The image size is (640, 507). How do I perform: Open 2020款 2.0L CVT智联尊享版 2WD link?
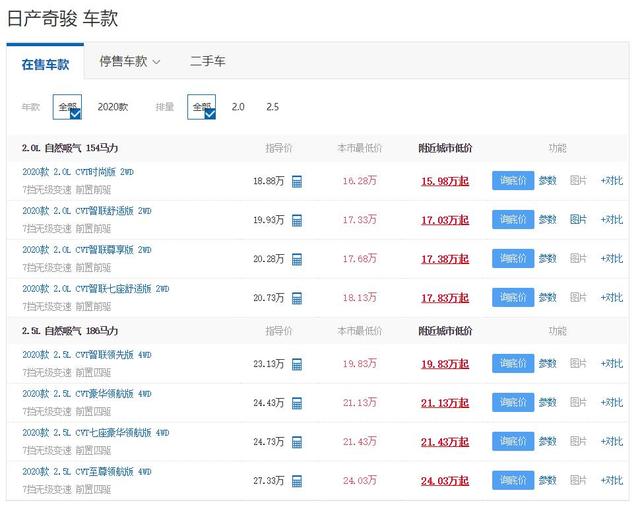(x=87, y=250)
